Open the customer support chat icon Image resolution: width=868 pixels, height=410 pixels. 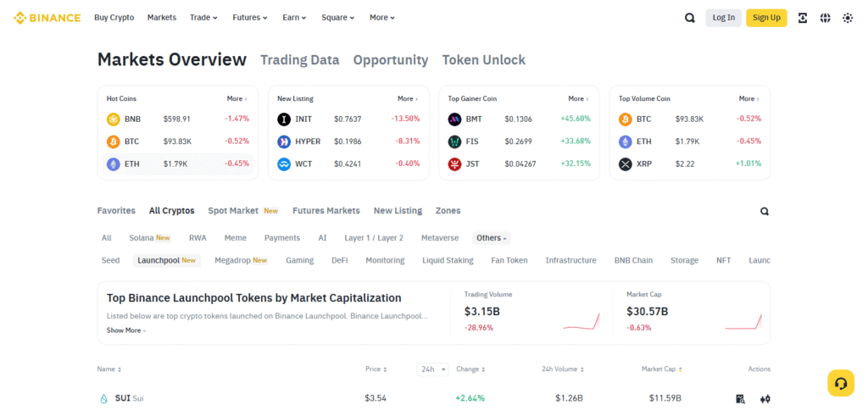tap(841, 383)
